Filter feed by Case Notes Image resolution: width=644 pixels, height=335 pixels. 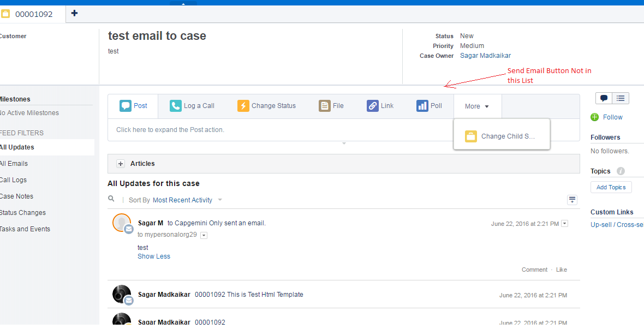16,196
